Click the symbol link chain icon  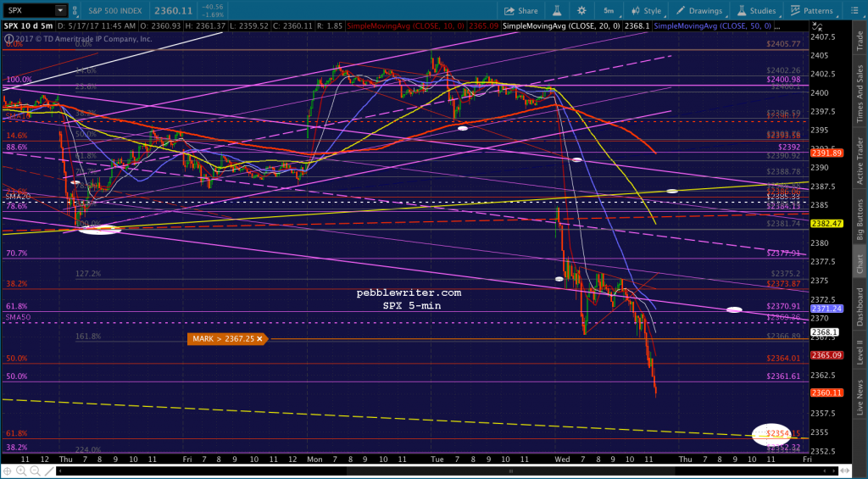[x=75, y=10]
